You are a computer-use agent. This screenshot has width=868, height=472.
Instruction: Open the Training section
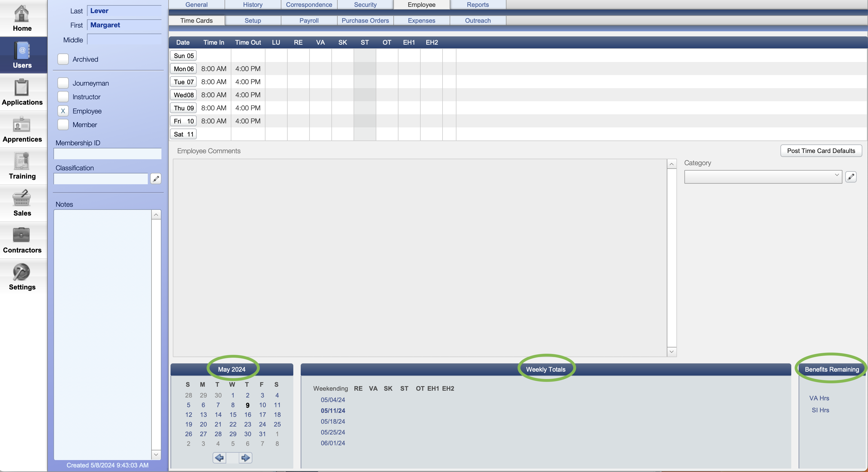[22, 166]
